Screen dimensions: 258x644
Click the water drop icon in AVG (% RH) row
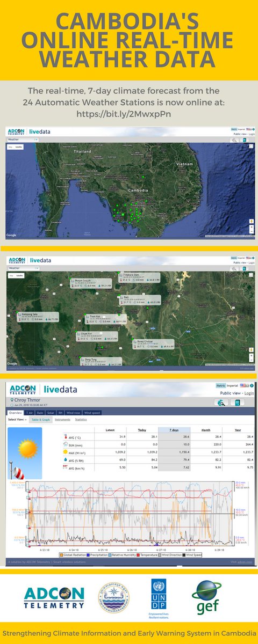[x=65, y=459]
